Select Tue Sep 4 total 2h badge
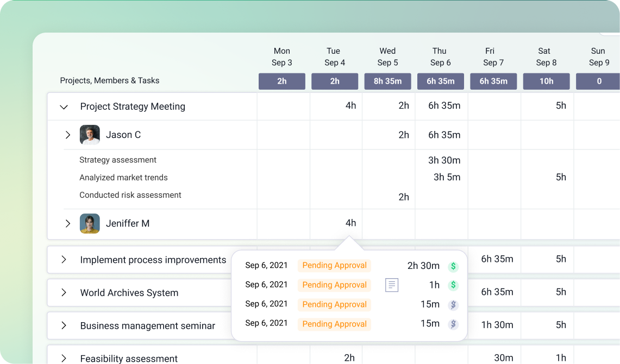Image resolution: width=620 pixels, height=364 pixels. tap(335, 81)
